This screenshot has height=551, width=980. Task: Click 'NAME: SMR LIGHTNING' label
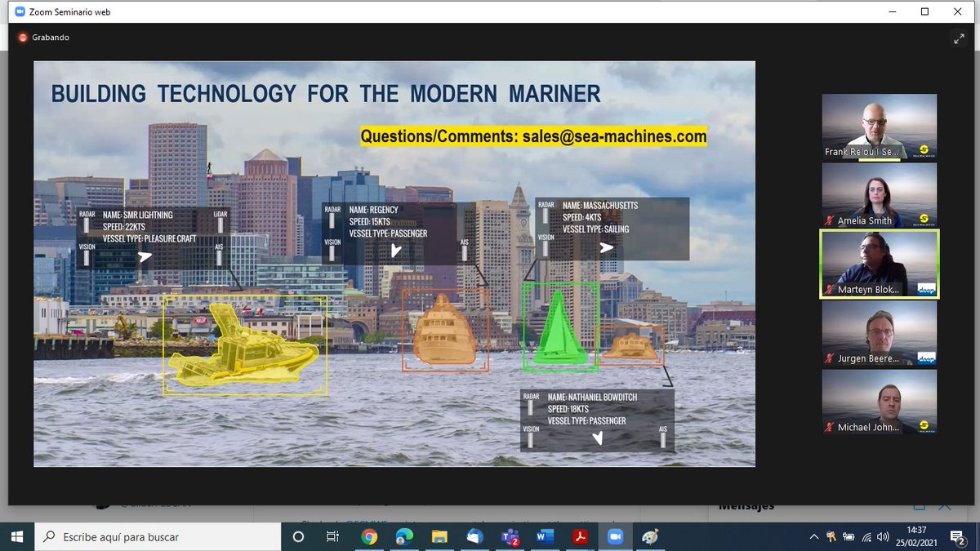(x=138, y=216)
